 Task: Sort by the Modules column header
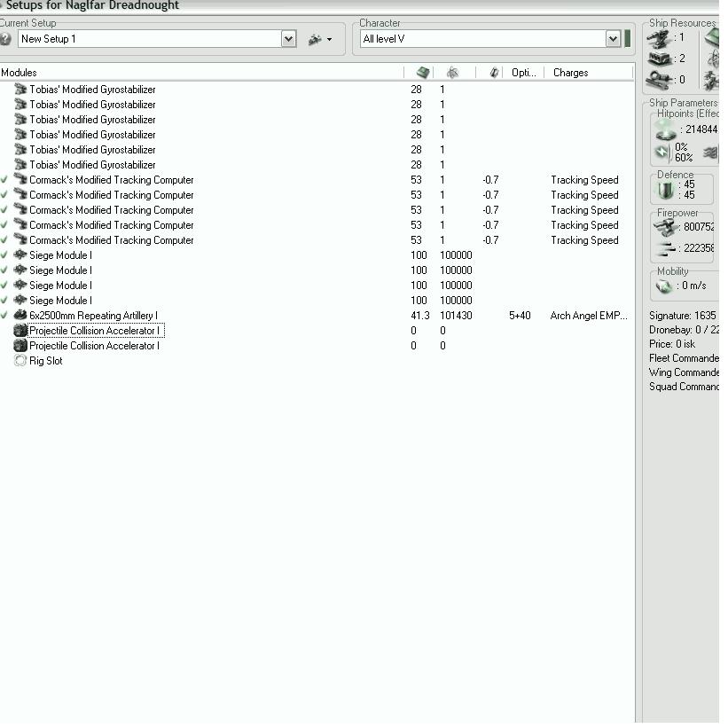tap(201, 73)
